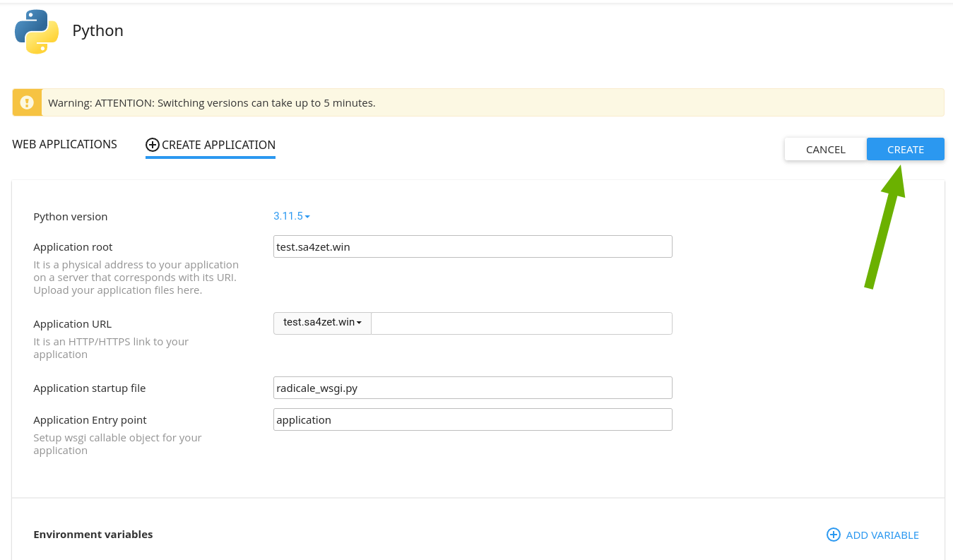The width and height of the screenshot is (953, 560).
Task: Focus the Application root input field
Action: [x=473, y=246]
